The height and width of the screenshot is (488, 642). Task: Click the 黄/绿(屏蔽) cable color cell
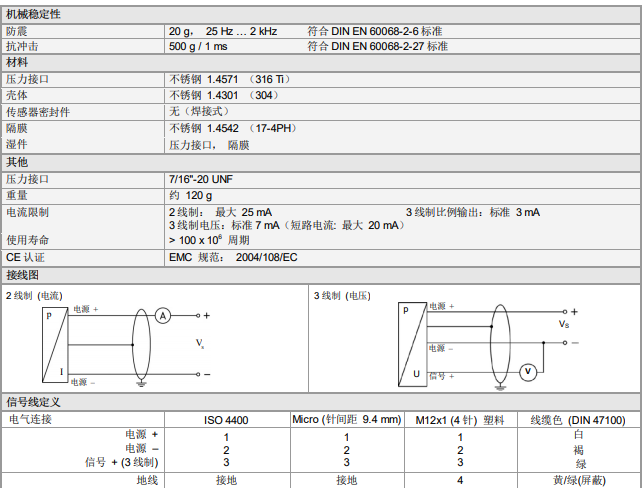pos(580,481)
